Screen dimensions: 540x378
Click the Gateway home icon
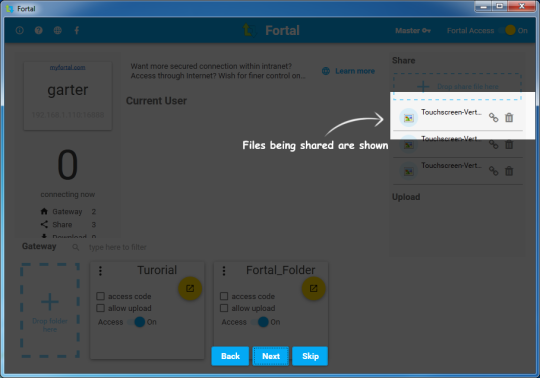click(44, 211)
